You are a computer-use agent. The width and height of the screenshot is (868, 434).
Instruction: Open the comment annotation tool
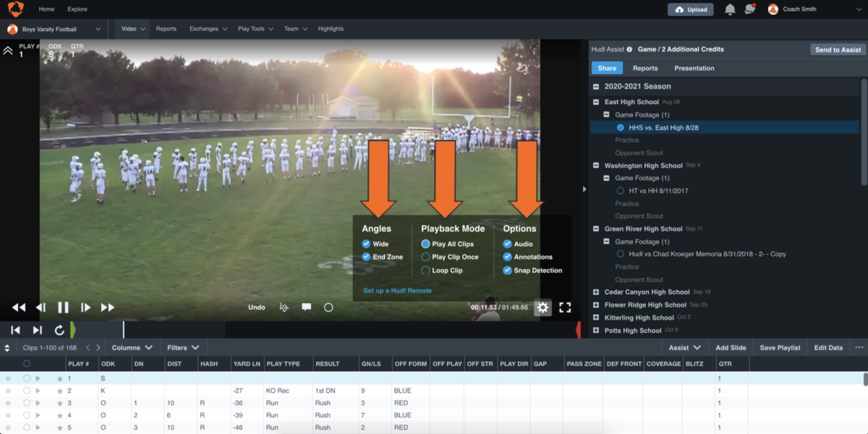click(306, 307)
